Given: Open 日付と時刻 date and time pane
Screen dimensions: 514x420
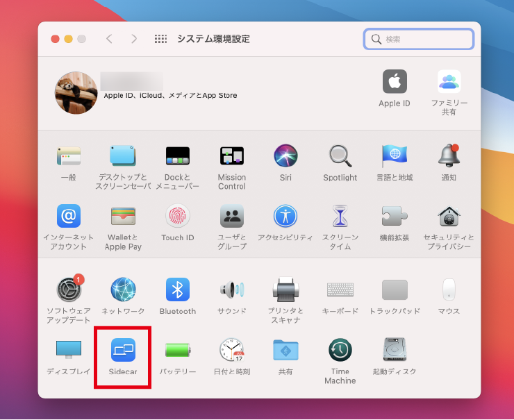Looking at the screenshot, I should (x=232, y=350).
